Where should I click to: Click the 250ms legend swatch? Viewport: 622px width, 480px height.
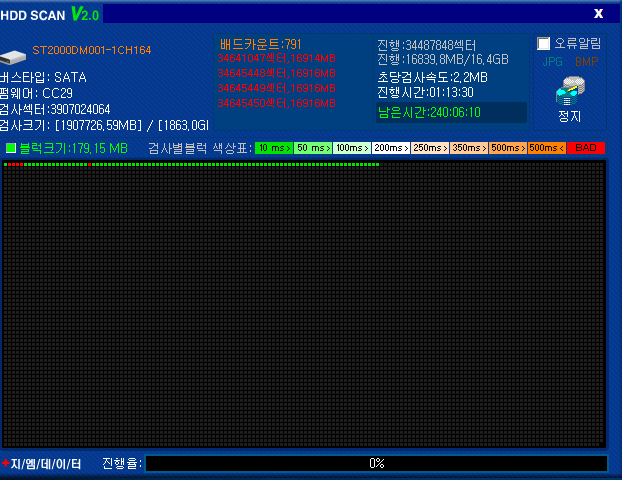pos(429,148)
